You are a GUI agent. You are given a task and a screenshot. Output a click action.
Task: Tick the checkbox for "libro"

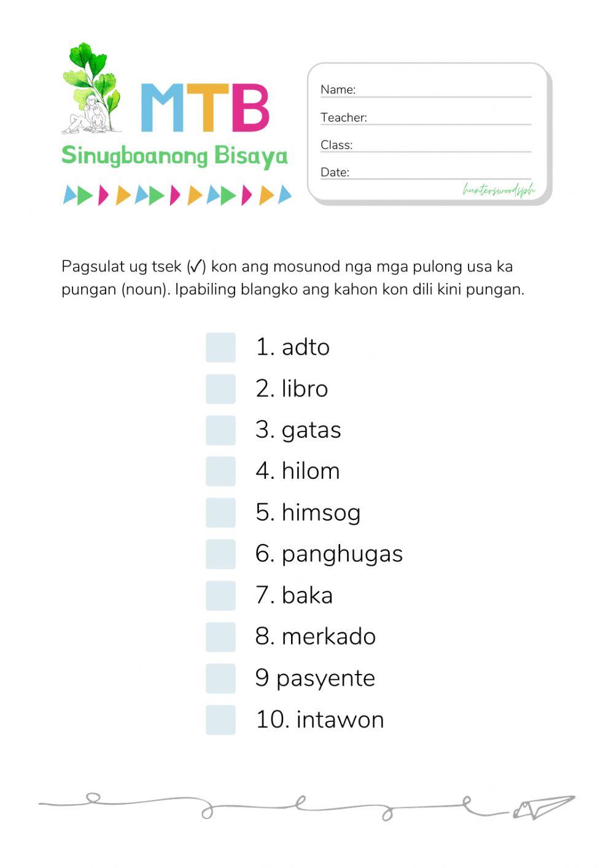[220, 389]
